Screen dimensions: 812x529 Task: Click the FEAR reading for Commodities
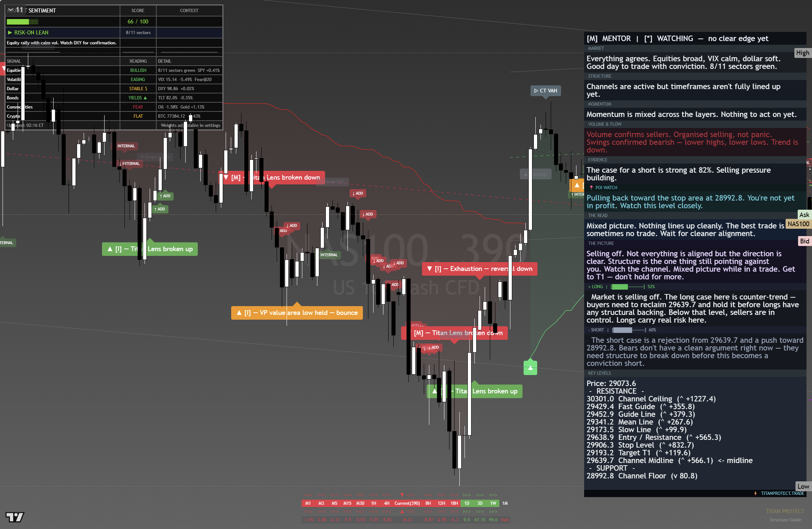click(138, 107)
